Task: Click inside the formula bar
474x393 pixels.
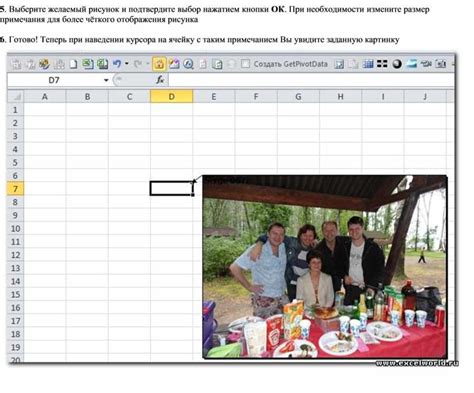Action: pyautogui.click(x=311, y=80)
